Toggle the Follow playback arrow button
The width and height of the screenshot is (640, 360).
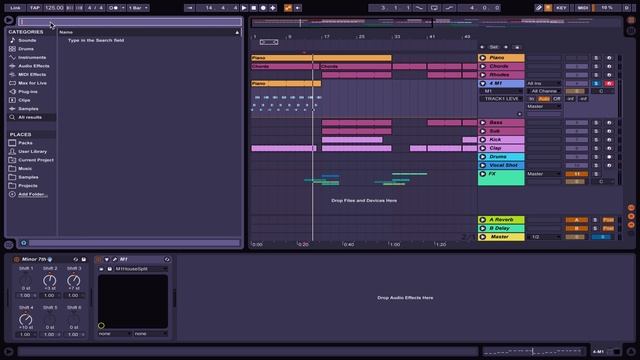click(x=189, y=8)
